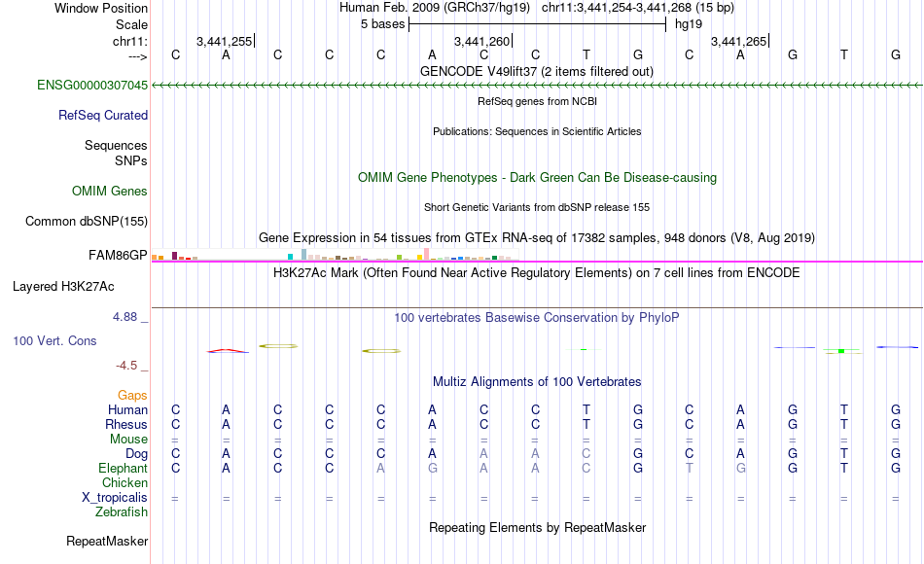Click the GTEx Gene Expression track title
The height and width of the screenshot is (564, 924).
(x=537, y=237)
